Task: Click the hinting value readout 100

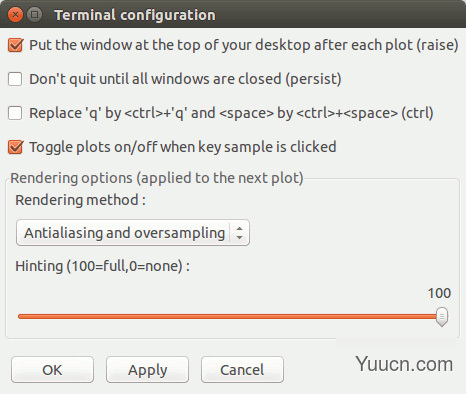Action: (x=439, y=293)
